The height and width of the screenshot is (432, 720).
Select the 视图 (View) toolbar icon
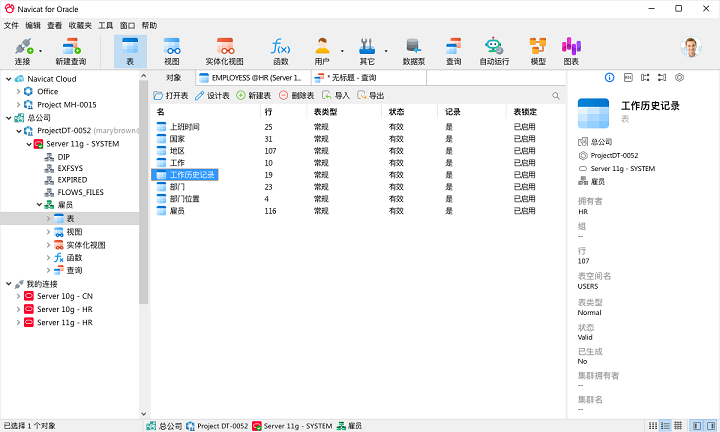point(172,51)
